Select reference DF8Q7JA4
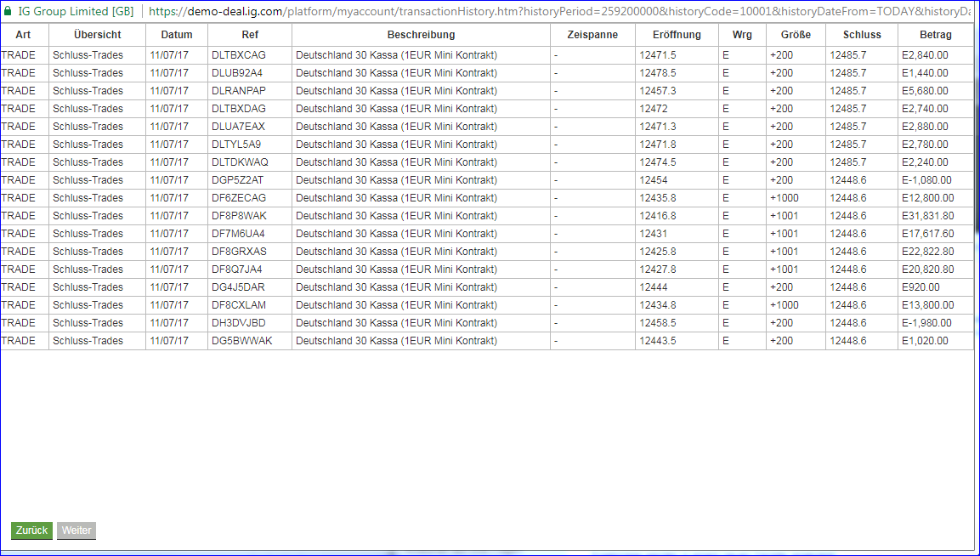980x556 pixels. click(237, 269)
